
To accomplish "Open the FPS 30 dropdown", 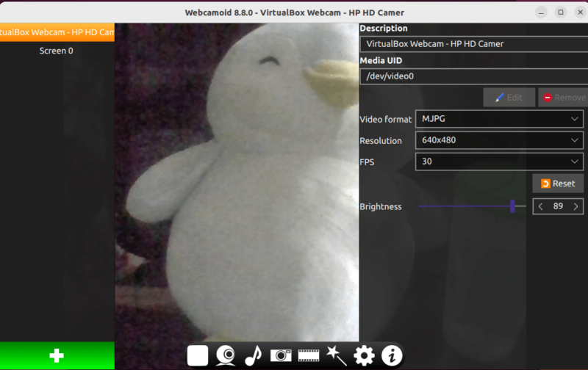I will tap(499, 162).
